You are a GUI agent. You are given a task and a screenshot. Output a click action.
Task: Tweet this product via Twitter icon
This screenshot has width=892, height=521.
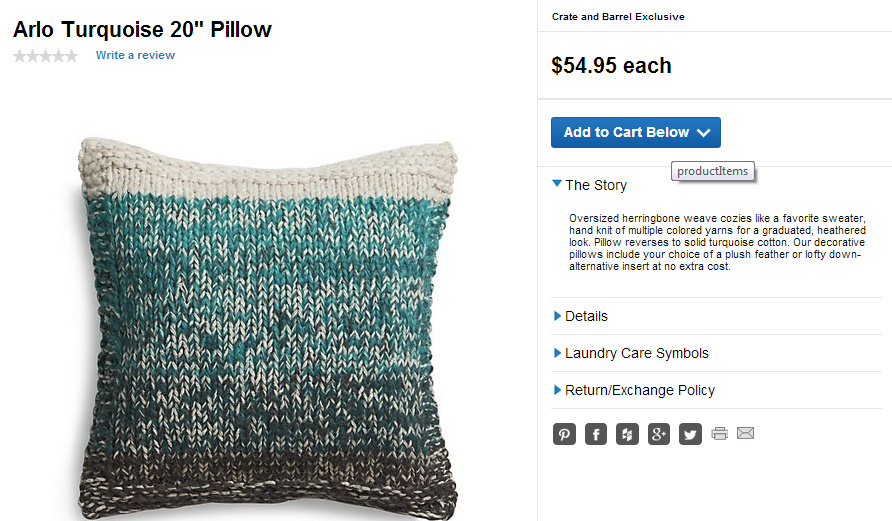point(690,434)
